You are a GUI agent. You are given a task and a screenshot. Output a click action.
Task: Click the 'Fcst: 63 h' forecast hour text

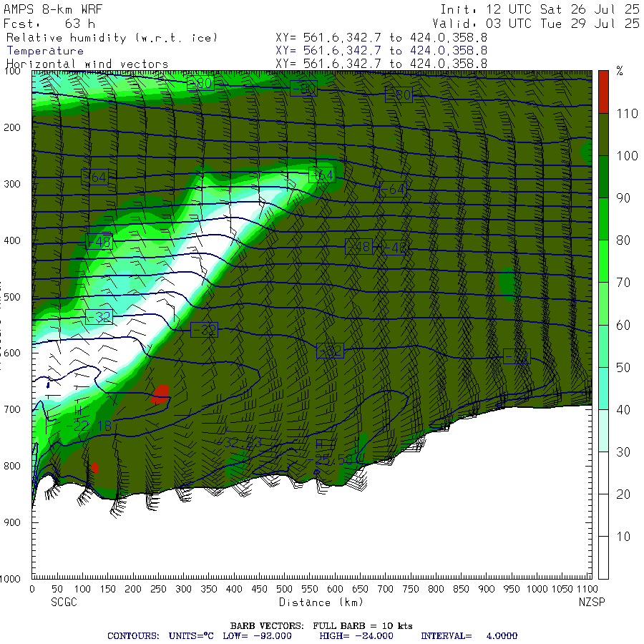49,24
